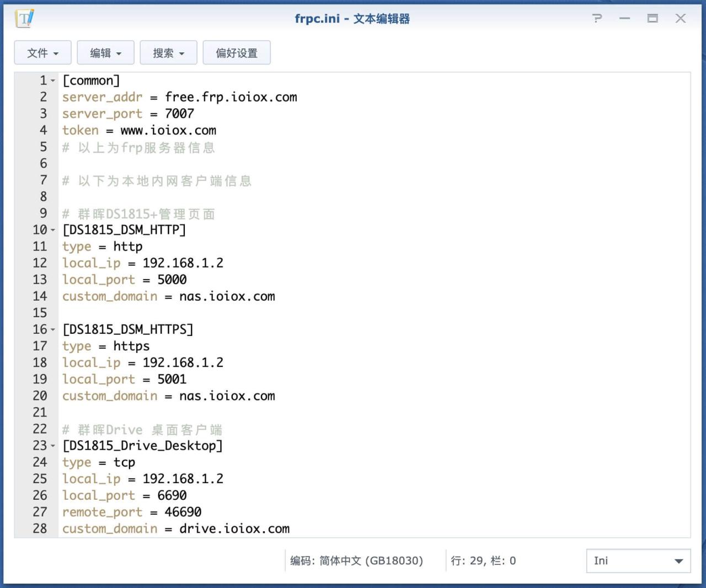Collapse the [common] section fold arrow
This screenshot has height=588, width=706.
[53, 81]
